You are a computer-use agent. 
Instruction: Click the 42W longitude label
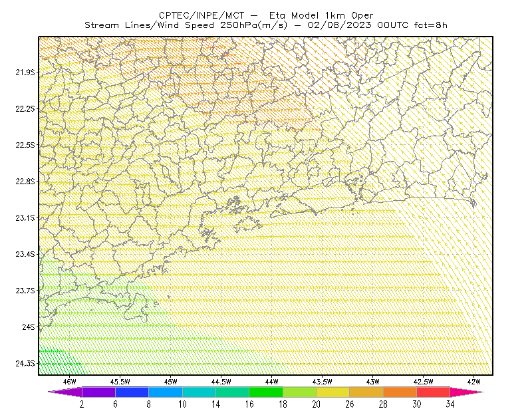[474, 382]
